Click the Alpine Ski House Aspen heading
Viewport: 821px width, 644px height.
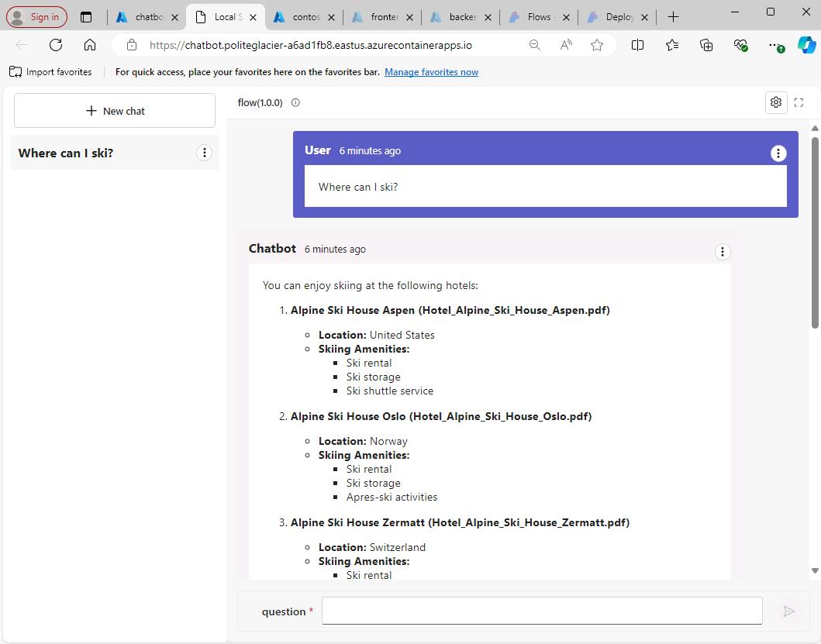pyautogui.click(x=450, y=310)
